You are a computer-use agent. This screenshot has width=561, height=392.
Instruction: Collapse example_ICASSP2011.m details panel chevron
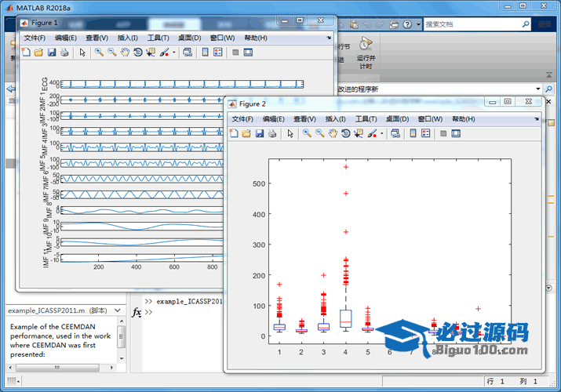tap(118, 310)
